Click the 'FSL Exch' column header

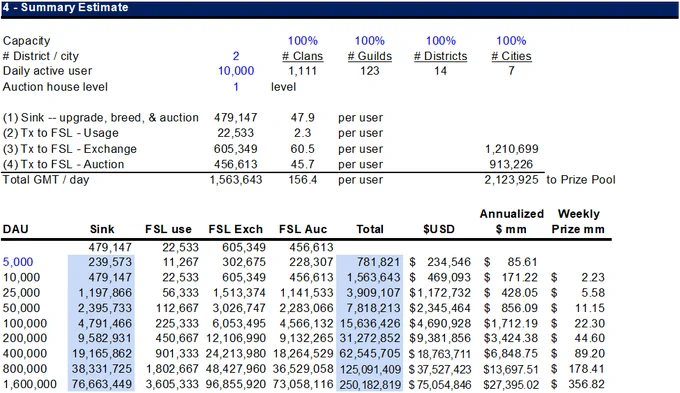click(235, 229)
